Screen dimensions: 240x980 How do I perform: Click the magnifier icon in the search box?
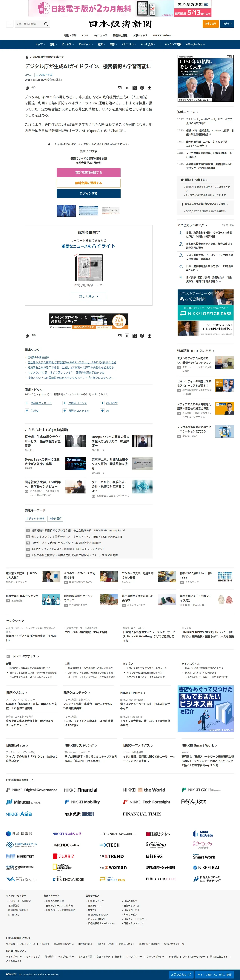46,24
